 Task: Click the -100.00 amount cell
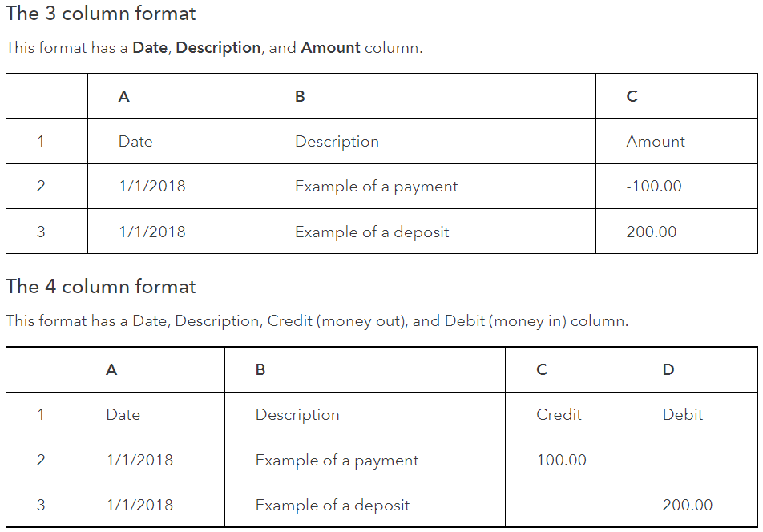coord(676,186)
